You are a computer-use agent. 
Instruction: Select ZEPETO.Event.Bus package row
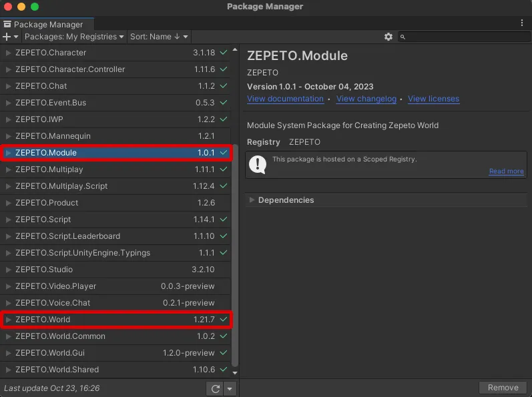[x=115, y=103]
